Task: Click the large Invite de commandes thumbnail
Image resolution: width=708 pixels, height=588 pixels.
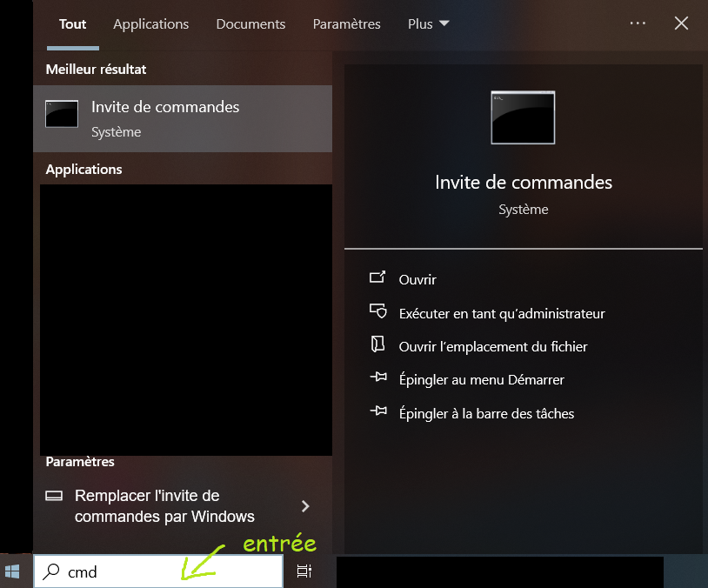Action: point(523,117)
